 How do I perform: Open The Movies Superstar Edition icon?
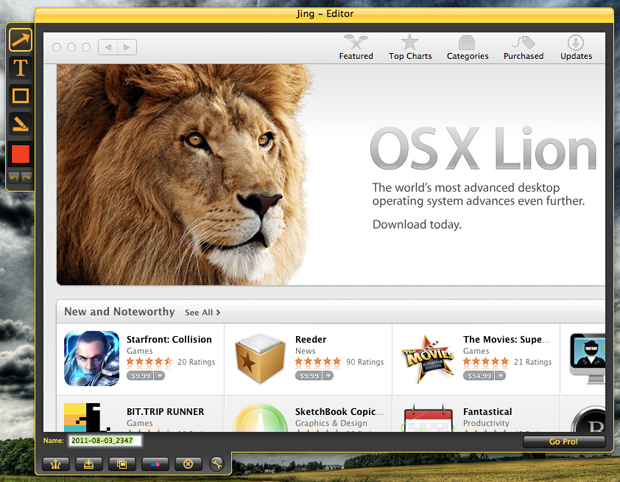click(x=428, y=359)
